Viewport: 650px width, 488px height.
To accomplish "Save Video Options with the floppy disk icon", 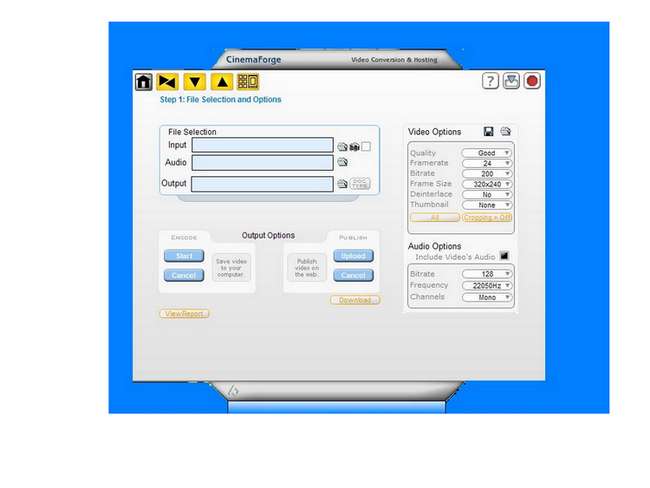I will tap(489, 131).
